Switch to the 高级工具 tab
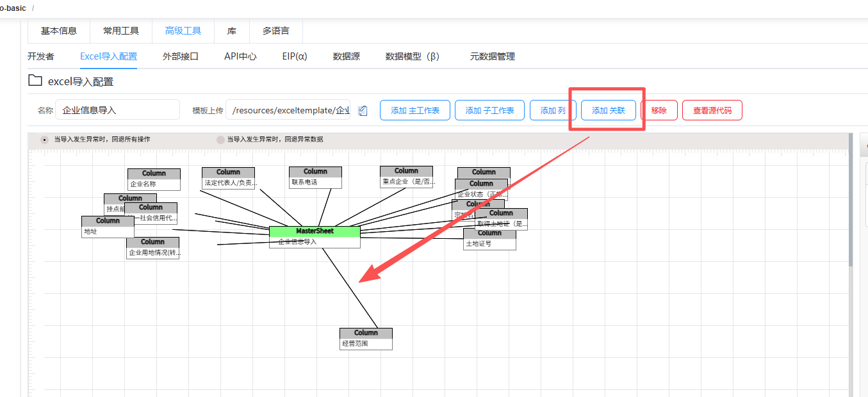The height and width of the screenshot is (397, 868). tap(183, 31)
